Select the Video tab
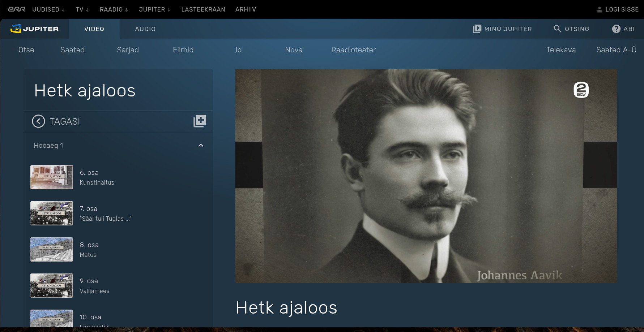This screenshot has height=332, width=644. click(94, 29)
